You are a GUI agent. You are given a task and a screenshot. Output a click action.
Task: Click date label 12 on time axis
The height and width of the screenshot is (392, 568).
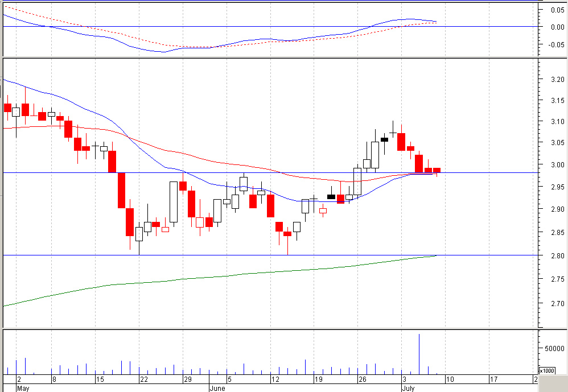tap(275, 379)
